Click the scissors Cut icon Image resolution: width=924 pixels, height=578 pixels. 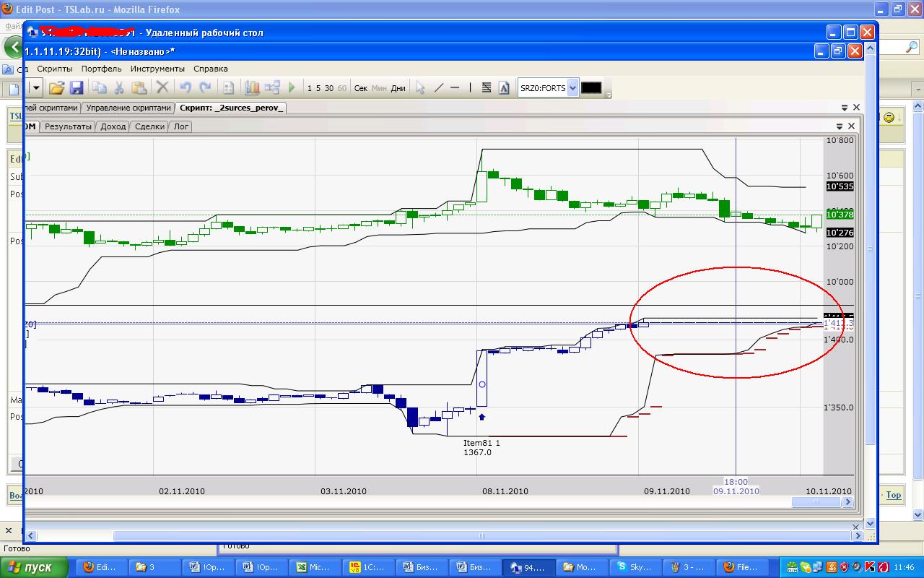click(119, 88)
